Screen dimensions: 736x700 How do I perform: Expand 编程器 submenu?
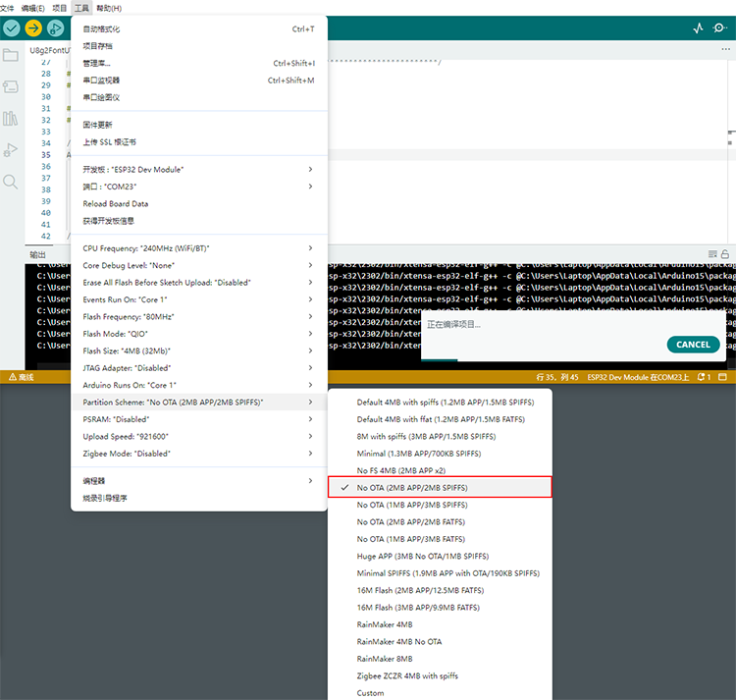[198, 481]
